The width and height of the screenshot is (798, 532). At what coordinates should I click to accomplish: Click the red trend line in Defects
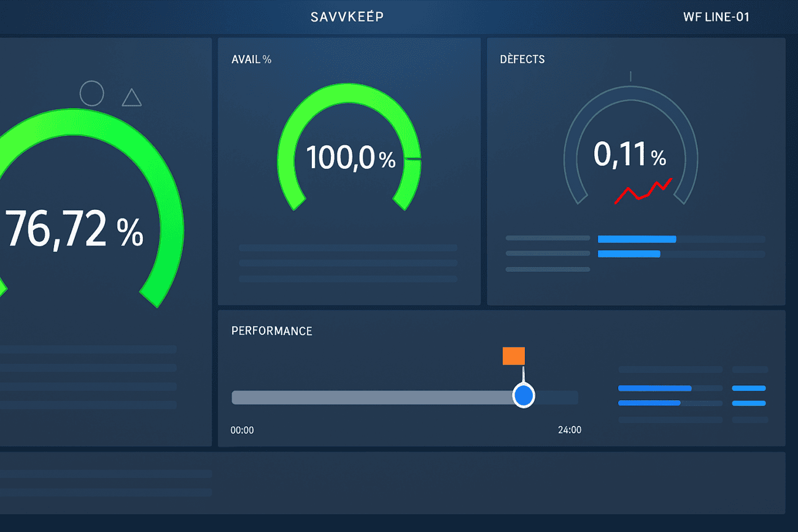(x=643, y=191)
